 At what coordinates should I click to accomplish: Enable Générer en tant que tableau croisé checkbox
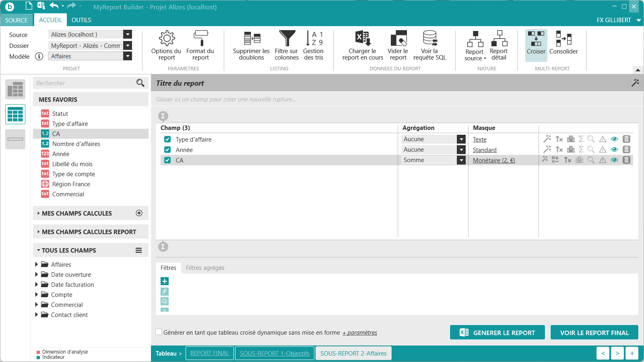159,332
